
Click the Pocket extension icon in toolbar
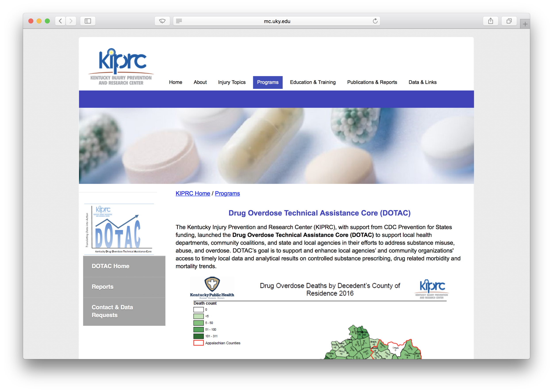(162, 21)
